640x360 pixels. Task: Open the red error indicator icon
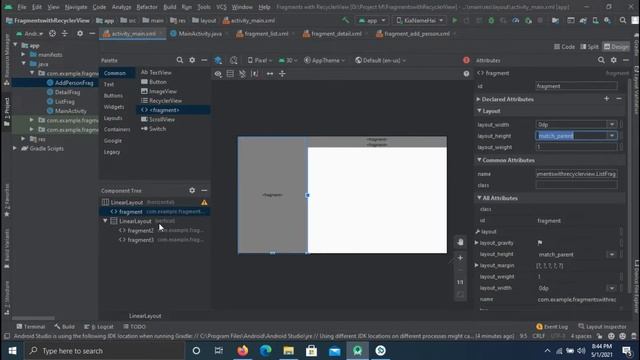point(466,60)
